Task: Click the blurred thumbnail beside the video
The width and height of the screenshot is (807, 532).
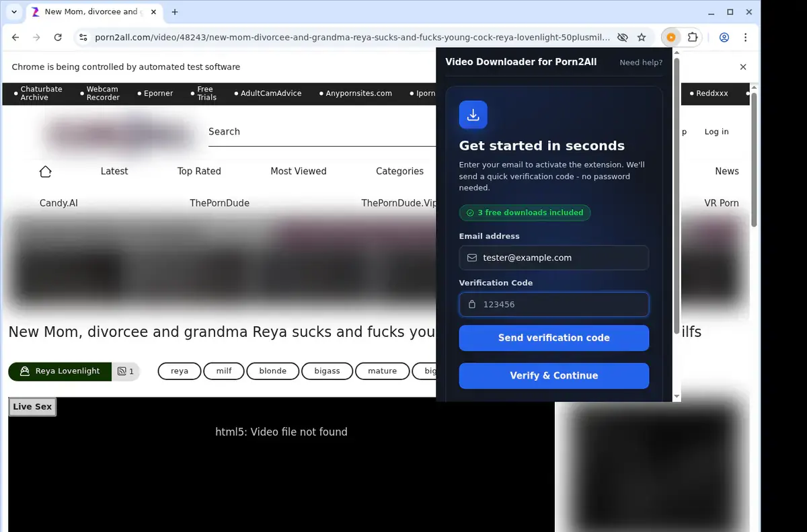Action: [x=656, y=466]
